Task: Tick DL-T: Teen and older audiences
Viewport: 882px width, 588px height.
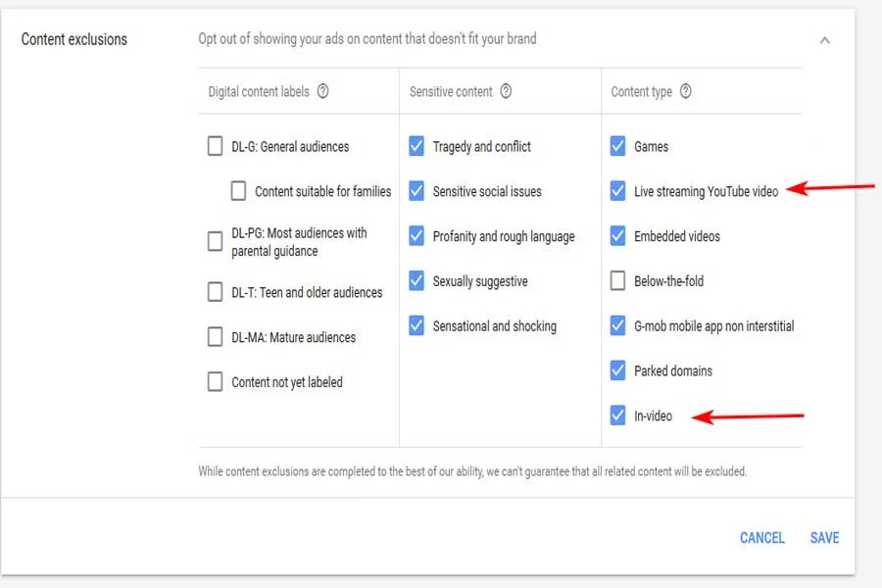Action: [x=216, y=292]
